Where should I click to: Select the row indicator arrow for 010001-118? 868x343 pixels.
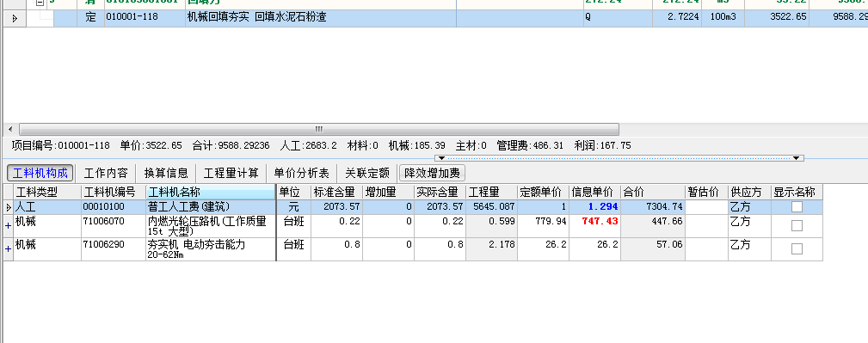(14, 18)
